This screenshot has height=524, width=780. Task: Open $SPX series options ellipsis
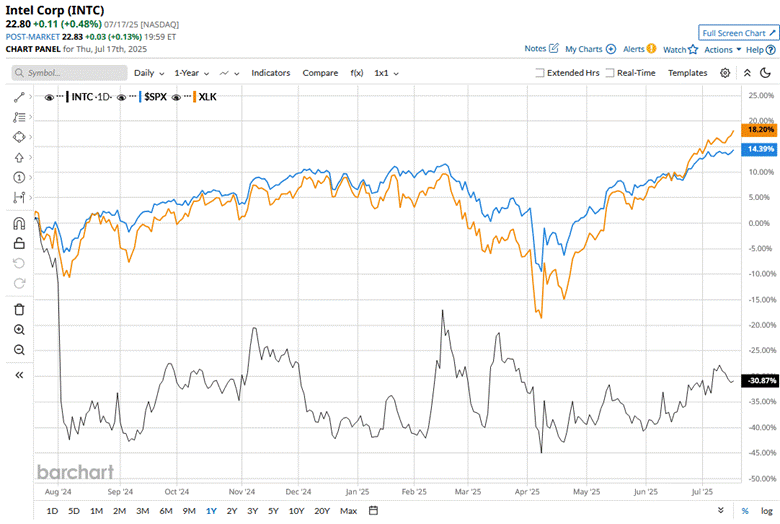133,96
